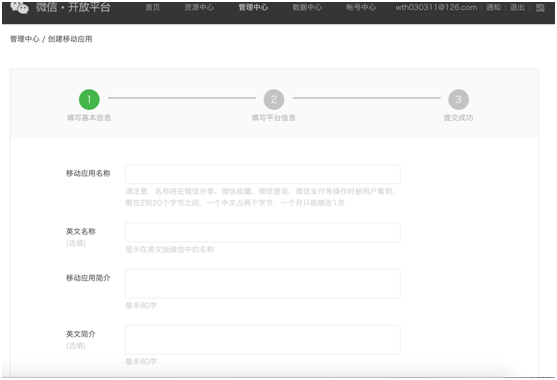Open the 数据中心 menu item

pyautogui.click(x=307, y=7)
